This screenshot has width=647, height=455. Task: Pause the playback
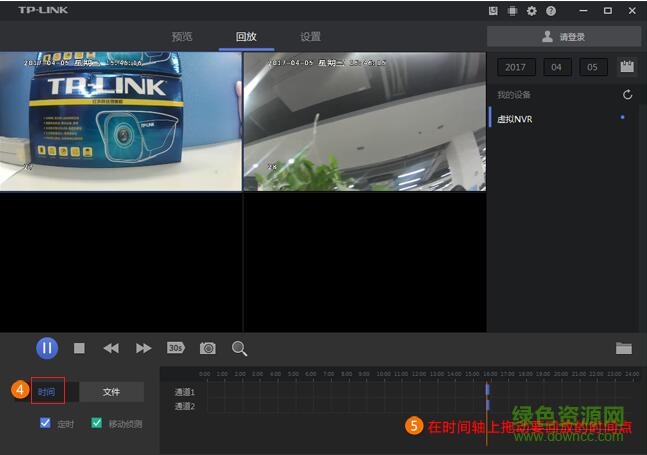pyautogui.click(x=47, y=348)
